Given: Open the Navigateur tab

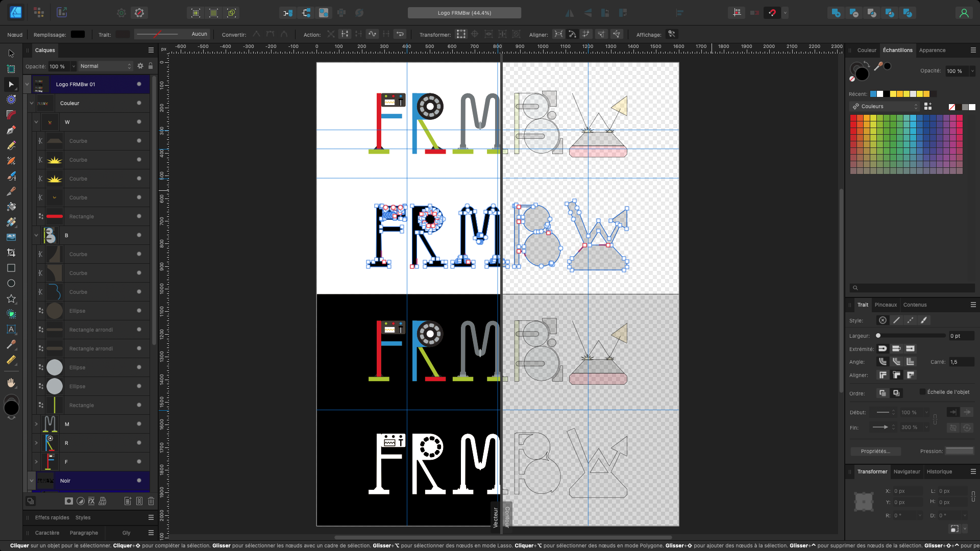Looking at the screenshot, I should [x=906, y=471].
